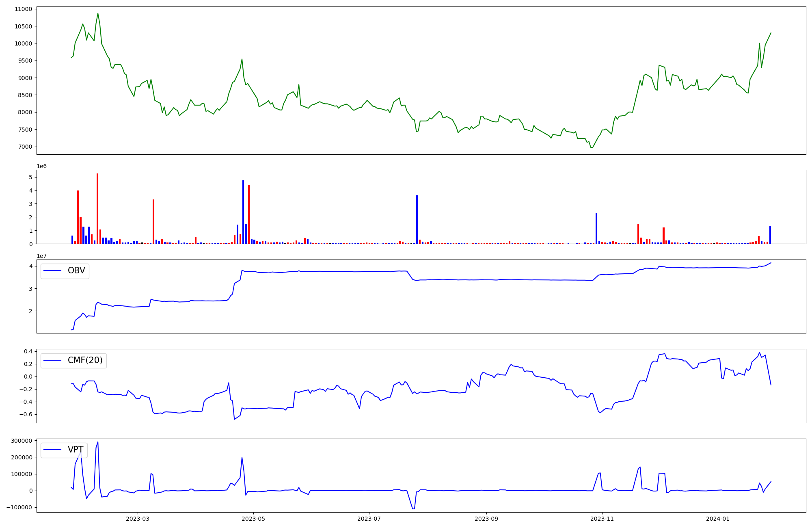Click the blue line sample in OBV legend
This screenshot has height=528, width=812.
click(52, 271)
